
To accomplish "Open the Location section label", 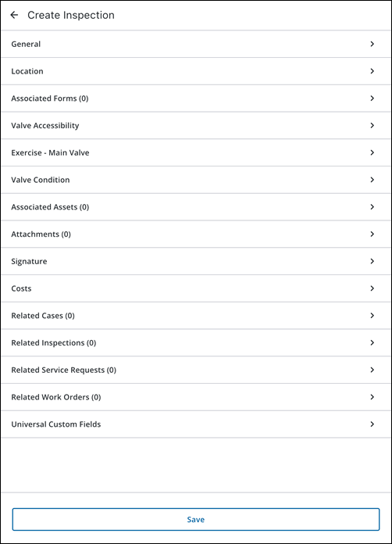I will pos(27,71).
